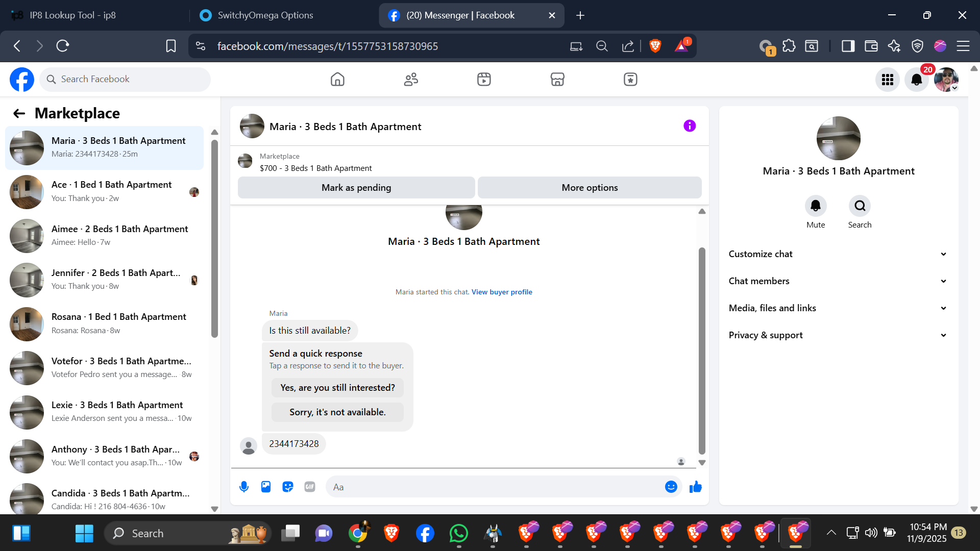Viewport: 980px width, 551px height.
Task: Send quick reply "Sorry, it's not available."
Action: click(337, 412)
